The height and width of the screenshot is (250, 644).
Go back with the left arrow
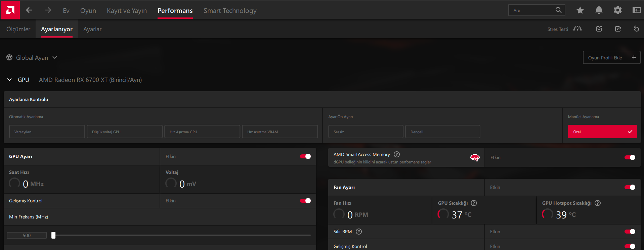[29, 10]
